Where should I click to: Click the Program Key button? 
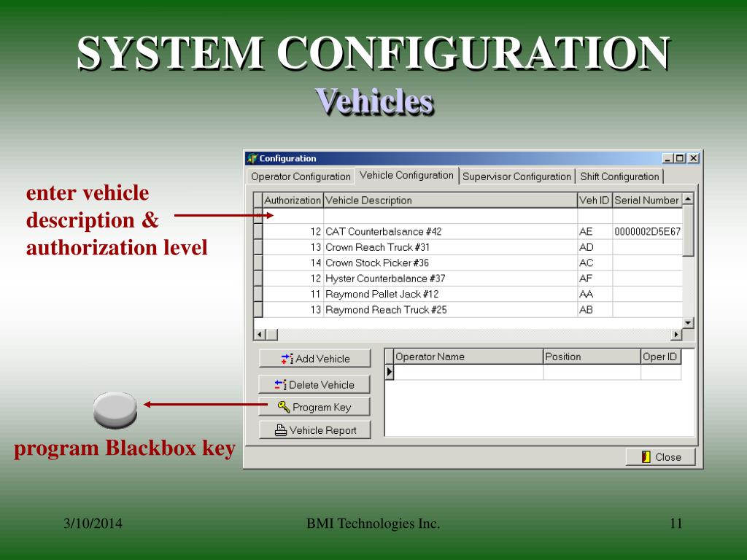(314, 407)
